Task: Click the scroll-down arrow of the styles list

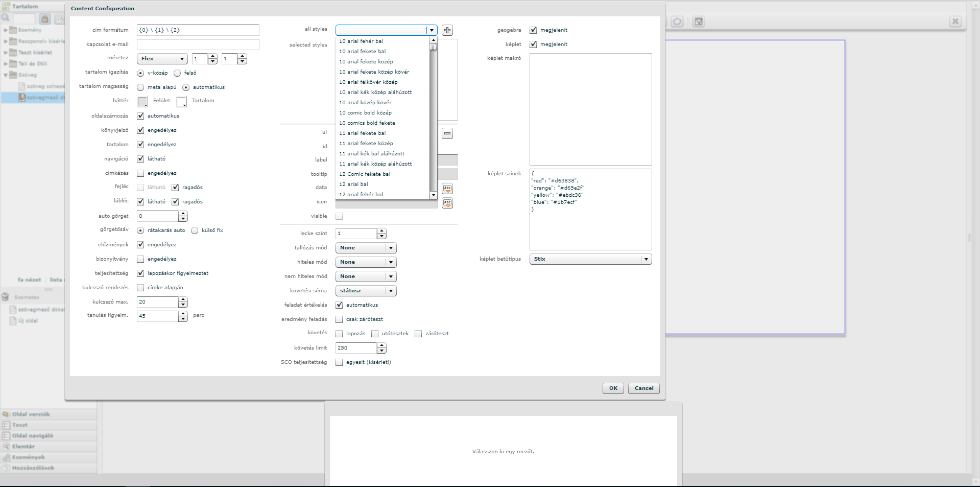Action: click(x=434, y=195)
